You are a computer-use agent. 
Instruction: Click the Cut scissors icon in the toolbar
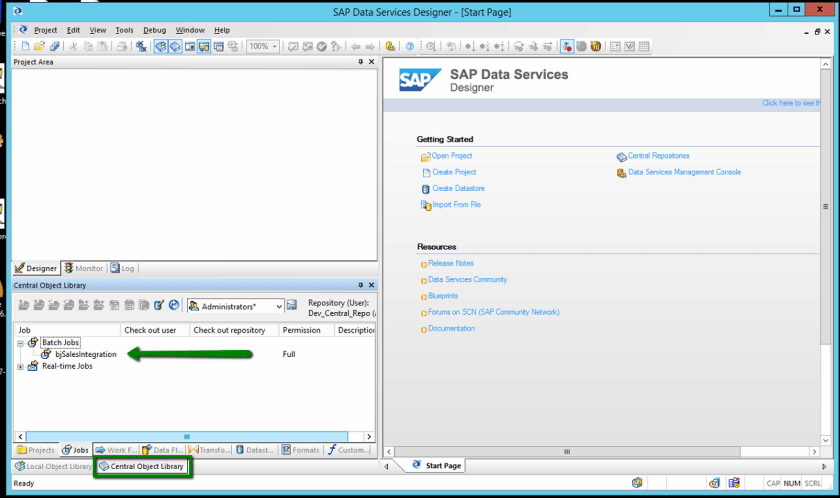click(x=73, y=47)
